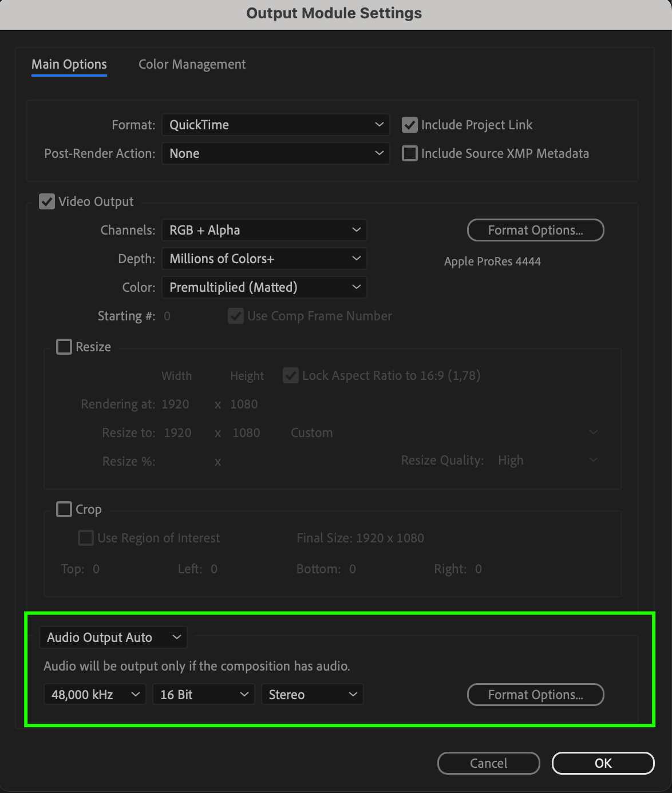The width and height of the screenshot is (672, 793).
Task: Toggle the Include Project Link checkbox
Action: 409,125
